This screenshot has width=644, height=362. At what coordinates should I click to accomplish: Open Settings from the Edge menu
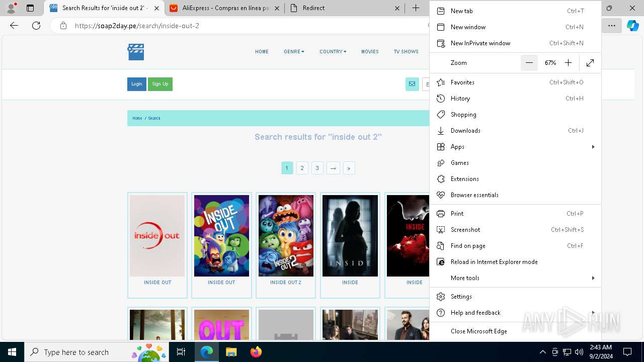tap(516, 297)
